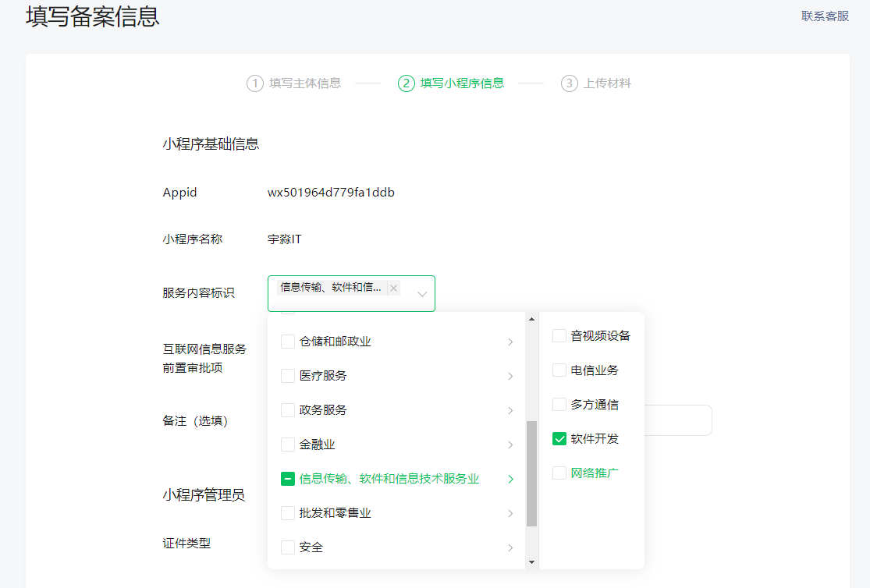This screenshot has height=588, width=870.
Task: Uncheck the 软件开发 checkbox
Action: 559,439
